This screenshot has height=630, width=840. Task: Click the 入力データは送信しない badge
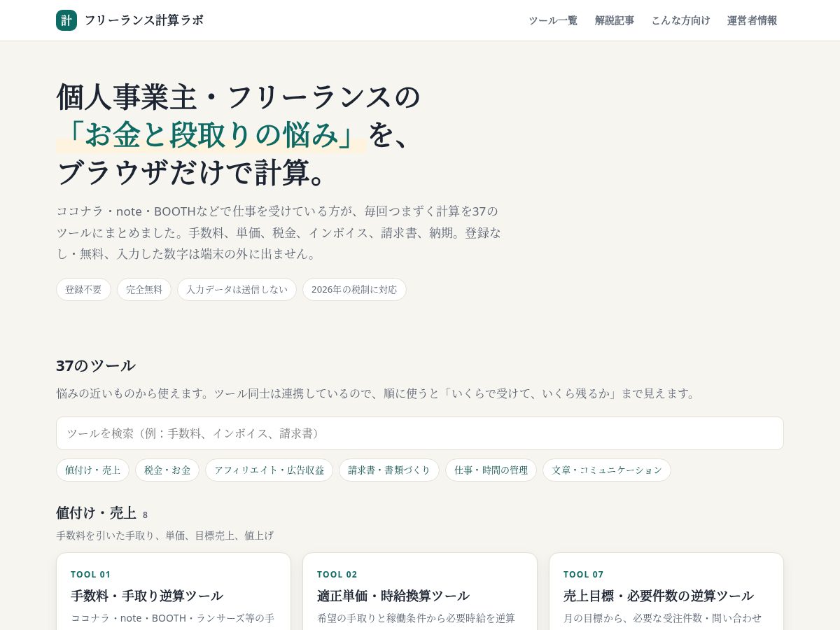point(237,289)
